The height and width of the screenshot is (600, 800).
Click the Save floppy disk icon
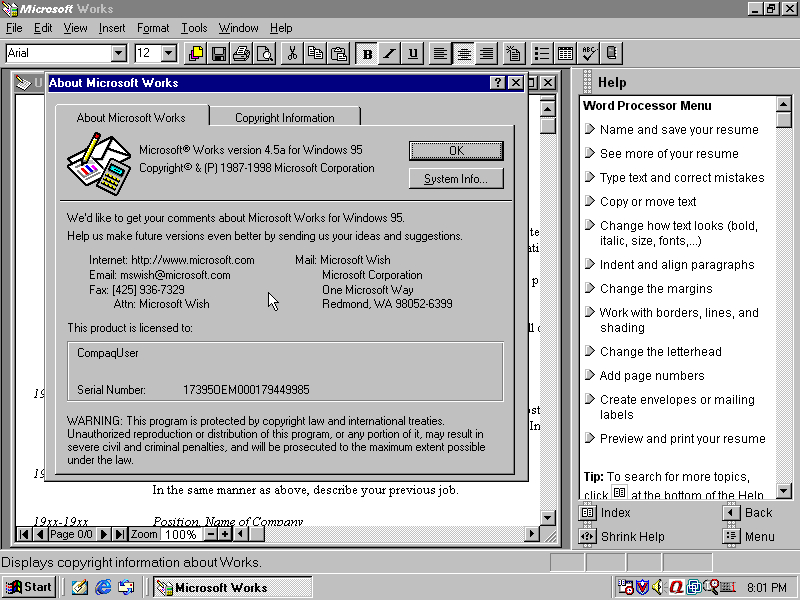[219, 53]
